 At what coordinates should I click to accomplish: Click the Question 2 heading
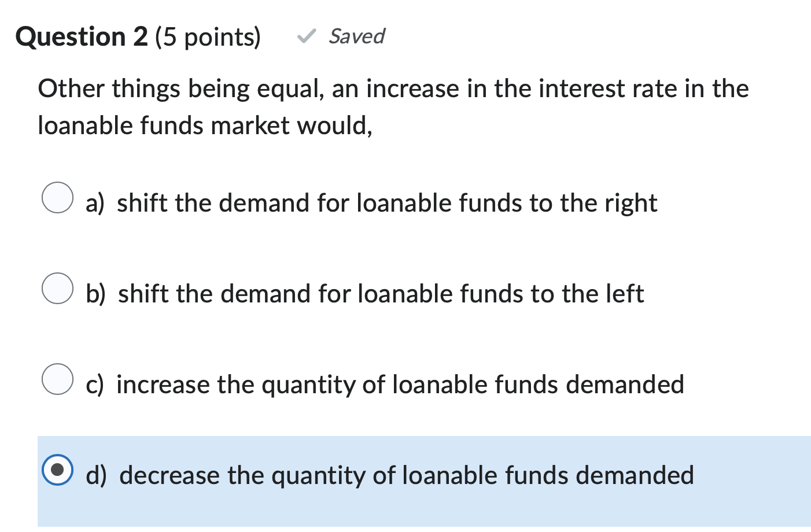(x=80, y=36)
